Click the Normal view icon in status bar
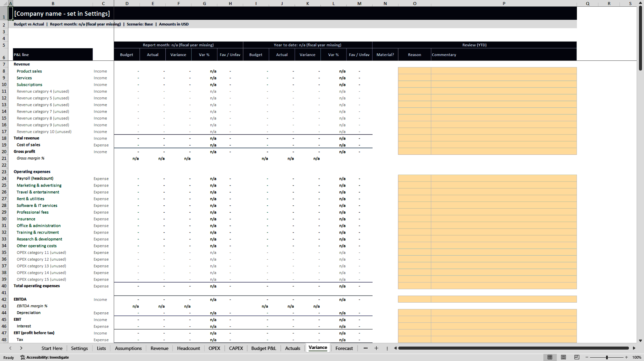The height and width of the screenshot is (361, 644). (x=550, y=357)
